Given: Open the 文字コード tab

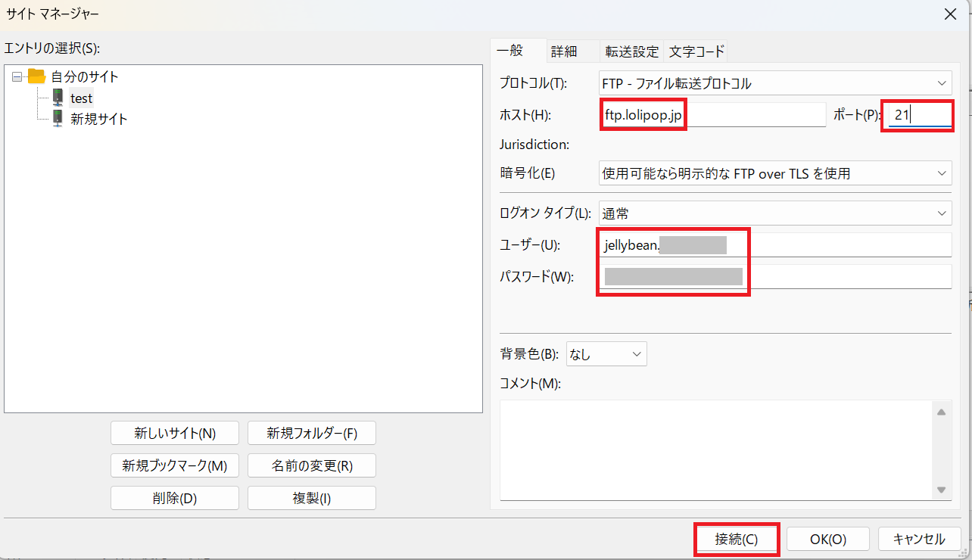Looking at the screenshot, I should coord(696,51).
